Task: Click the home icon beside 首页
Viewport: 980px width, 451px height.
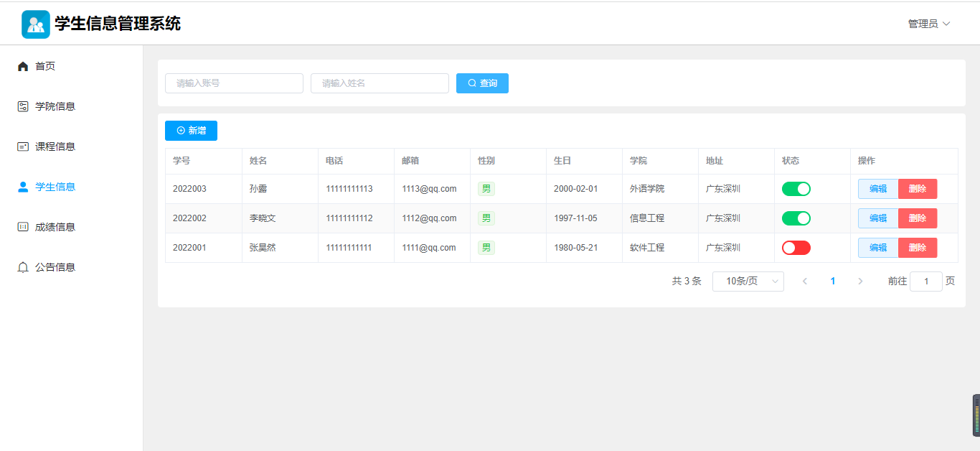Action: click(23, 67)
